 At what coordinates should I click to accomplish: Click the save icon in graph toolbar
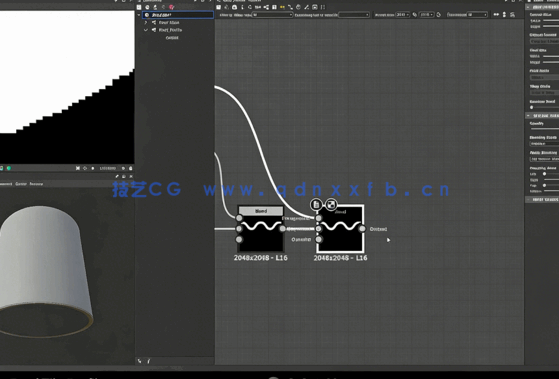point(219,7)
